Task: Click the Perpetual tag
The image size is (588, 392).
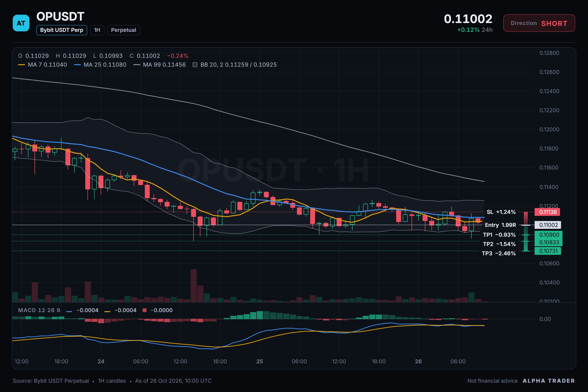Action: (x=123, y=30)
